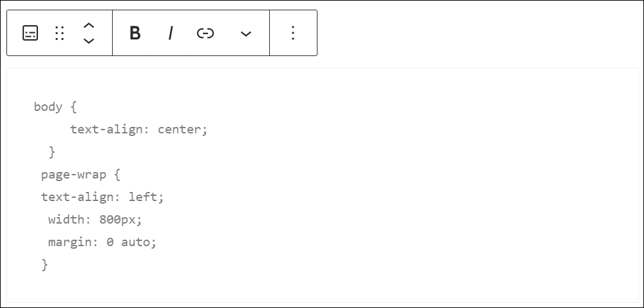Viewport: 644px width, 308px height.
Task: Click the word "auto" in the margin line
Action: point(135,242)
